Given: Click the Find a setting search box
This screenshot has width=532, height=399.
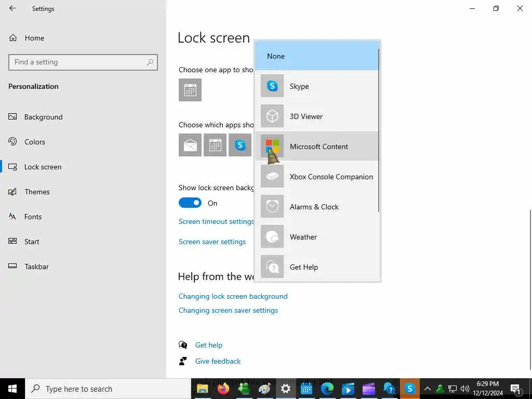Looking at the screenshot, I should point(83,62).
